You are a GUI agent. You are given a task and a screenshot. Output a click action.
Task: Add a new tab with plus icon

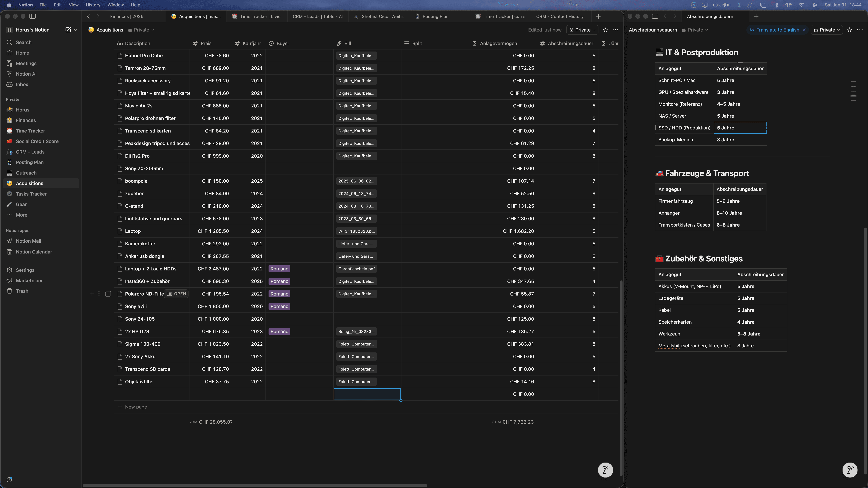tap(598, 16)
